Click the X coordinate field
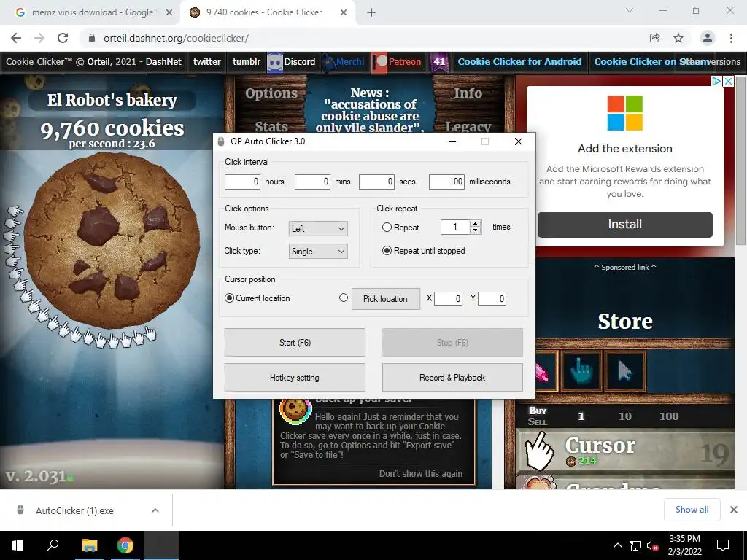 pos(448,298)
